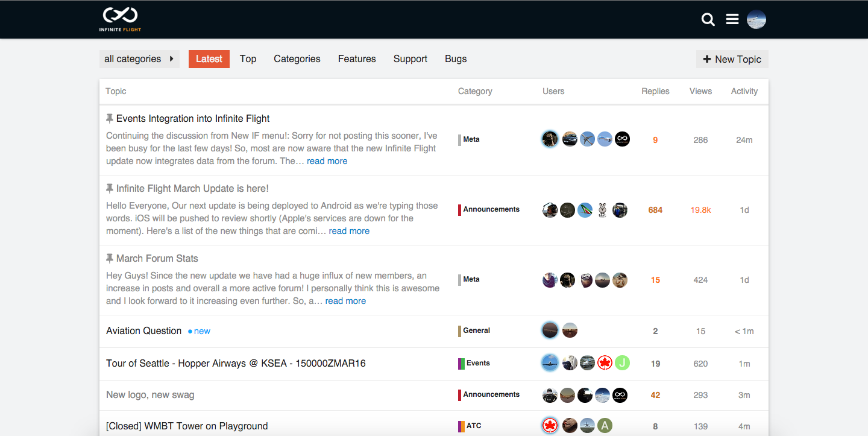The width and height of the screenshot is (868, 436).
Task: Create a New Topic
Action: tap(732, 59)
